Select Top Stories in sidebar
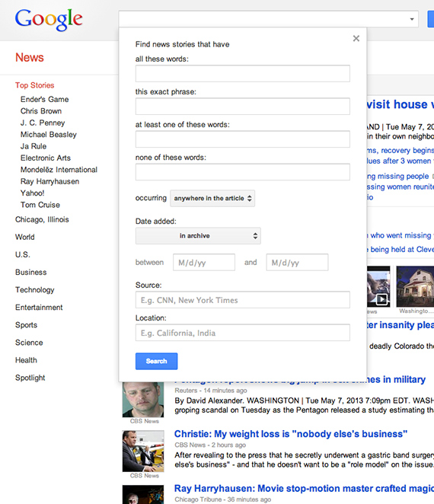The width and height of the screenshot is (434, 504). [35, 85]
